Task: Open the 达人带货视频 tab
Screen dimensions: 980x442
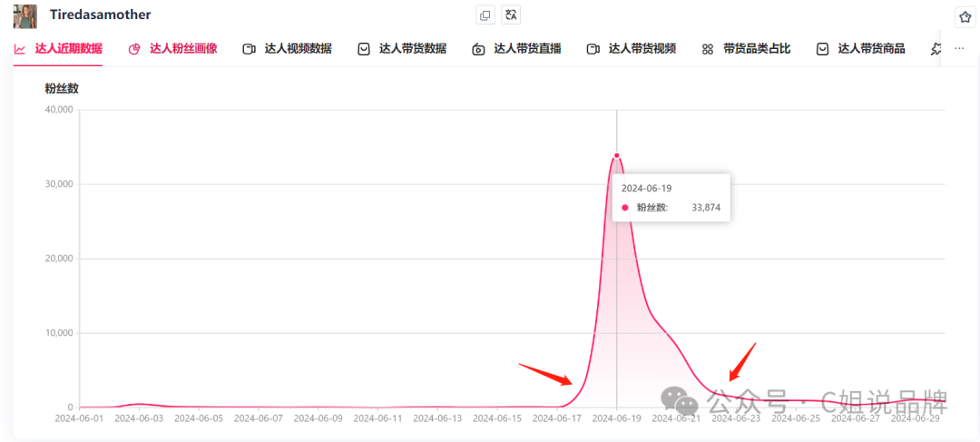Action: point(632,49)
